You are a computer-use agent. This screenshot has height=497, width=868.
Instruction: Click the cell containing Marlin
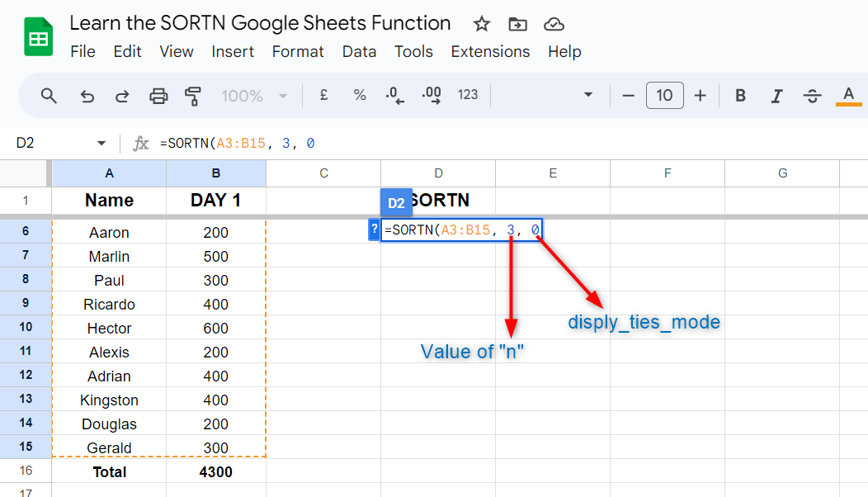click(109, 256)
